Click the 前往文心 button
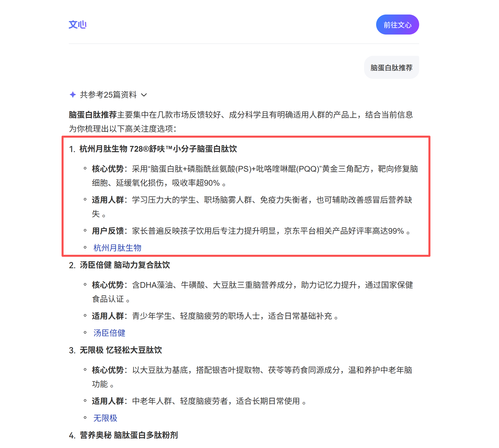The height and width of the screenshot is (448, 499). [397, 25]
